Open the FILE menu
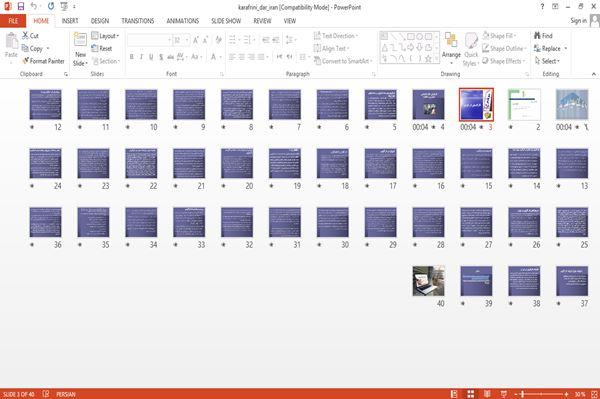 pyautogui.click(x=13, y=21)
